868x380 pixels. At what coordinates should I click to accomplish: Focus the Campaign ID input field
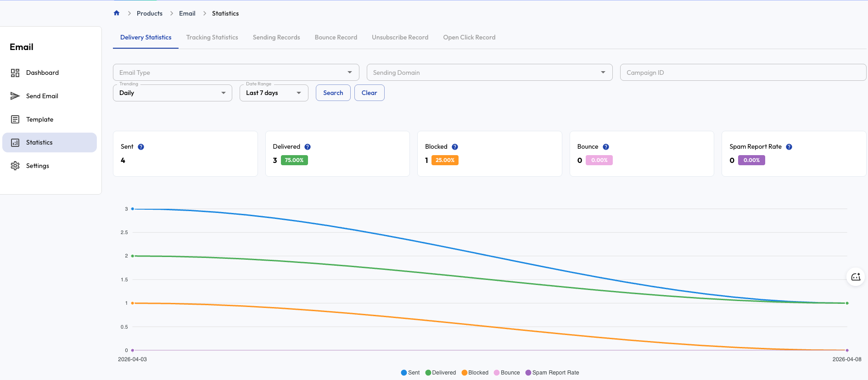pos(743,73)
